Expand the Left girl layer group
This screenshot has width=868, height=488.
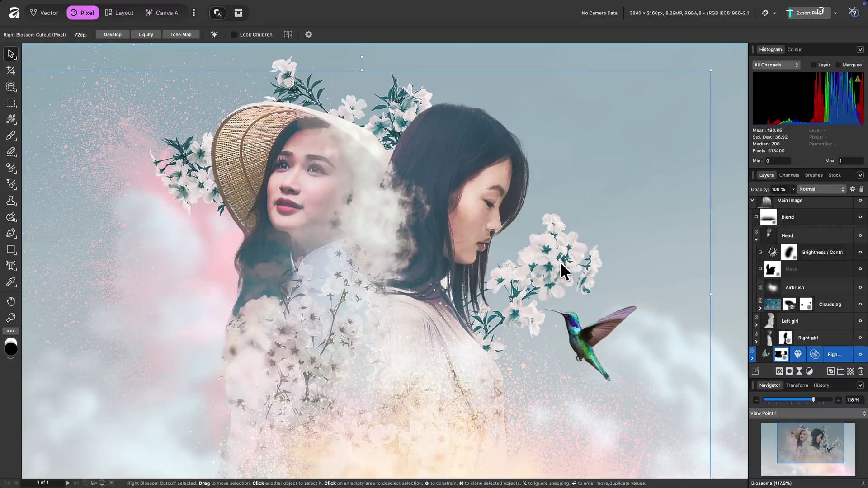tap(756, 324)
